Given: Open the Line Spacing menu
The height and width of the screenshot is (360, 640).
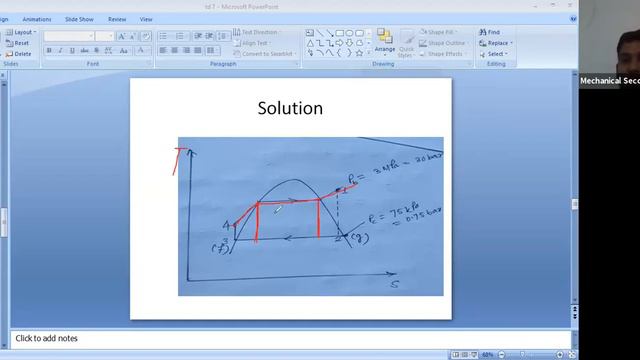Looking at the screenshot, I should pos(223,36).
